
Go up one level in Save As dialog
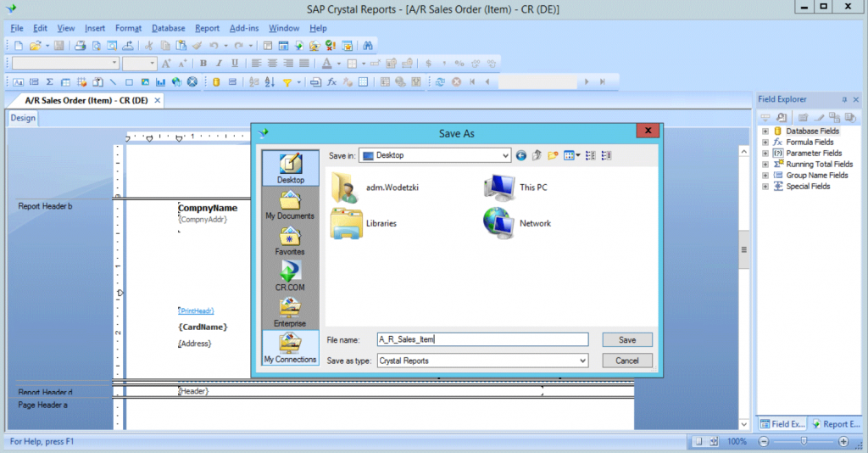point(537,155)
